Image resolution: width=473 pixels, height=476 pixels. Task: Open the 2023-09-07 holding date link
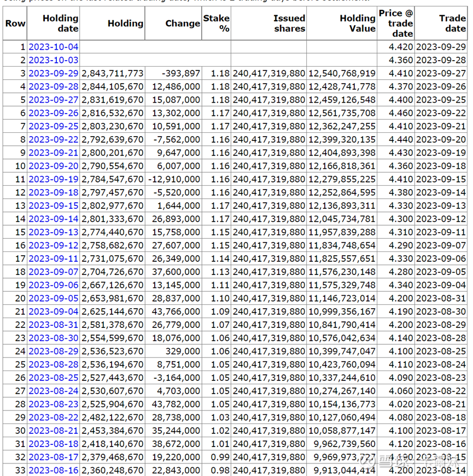[54, 272]
